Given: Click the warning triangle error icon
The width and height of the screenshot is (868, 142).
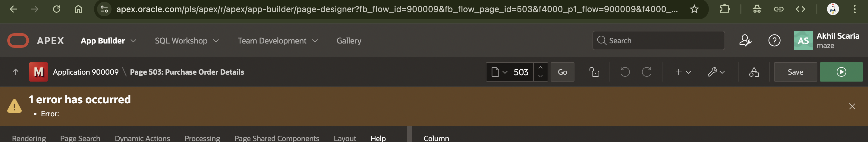Looking at the screenshot, I should click(x=14, y=106).
